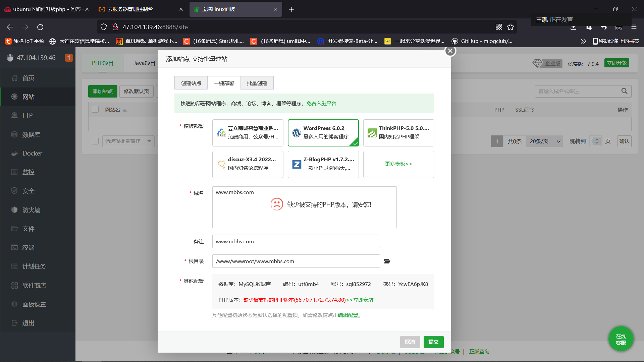This screenshot has height=362, width=644.
Task: Toggle the select-all checkbox beside 网站名
Action: pos(95,110)
